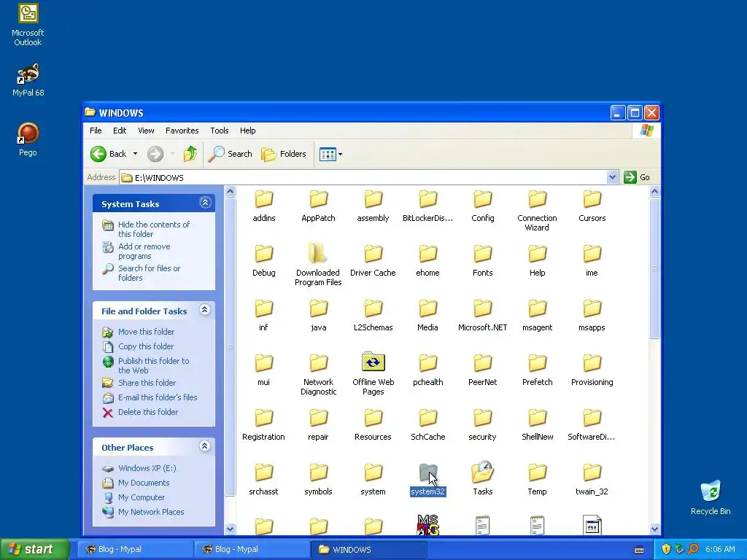
Task: Open the Pego desktop shortcut
Action: [x=28, y=139]
